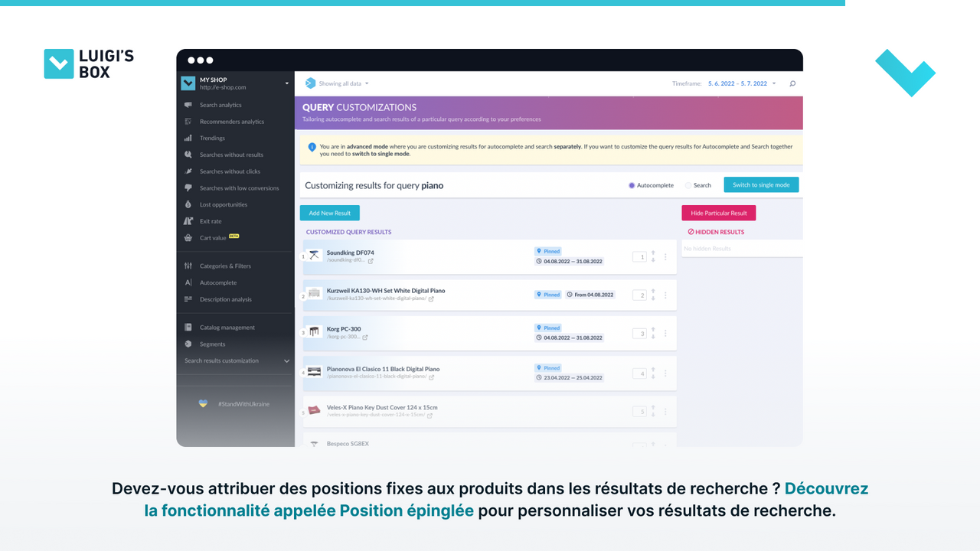Open Searches without clicks
Viewport: 980px width, 551px height.
(230, 171)
